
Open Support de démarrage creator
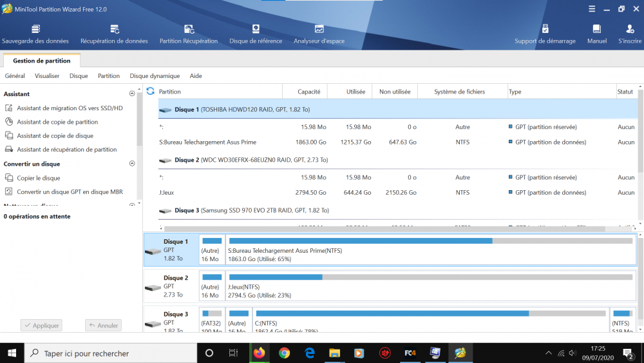(545, 34)
